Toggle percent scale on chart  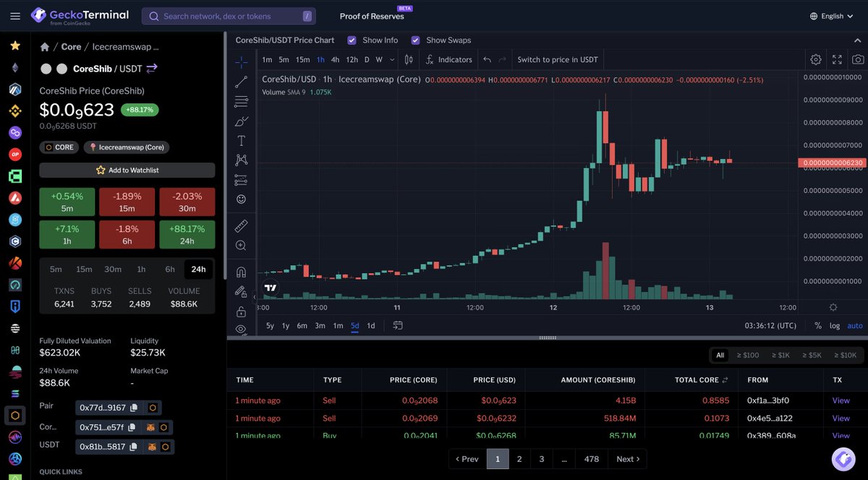(818, 326)
